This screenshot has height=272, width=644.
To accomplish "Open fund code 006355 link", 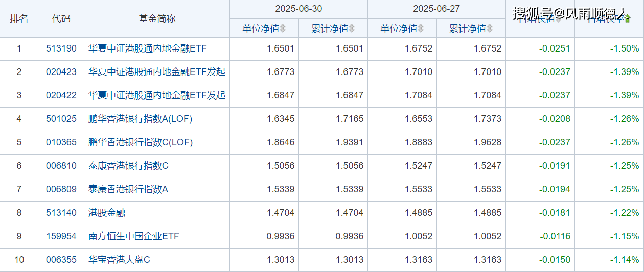I will [61, 260].
